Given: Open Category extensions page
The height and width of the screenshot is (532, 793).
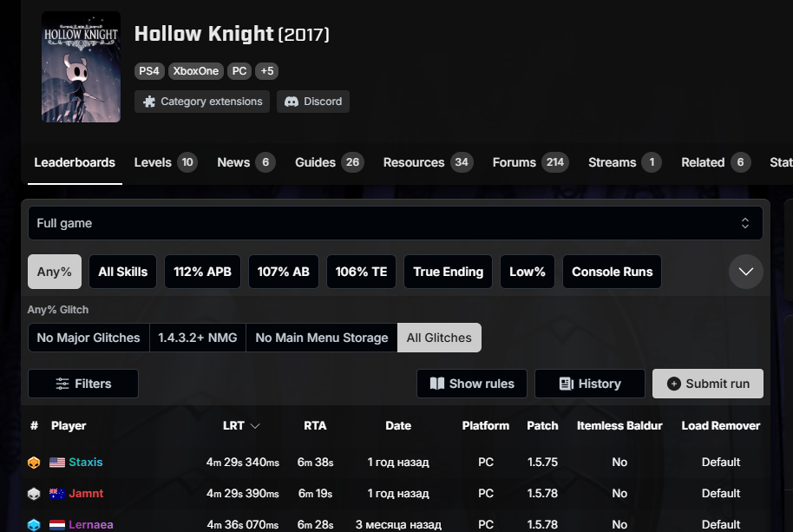Looking at the screenshot, I should [x=202, y=102].
